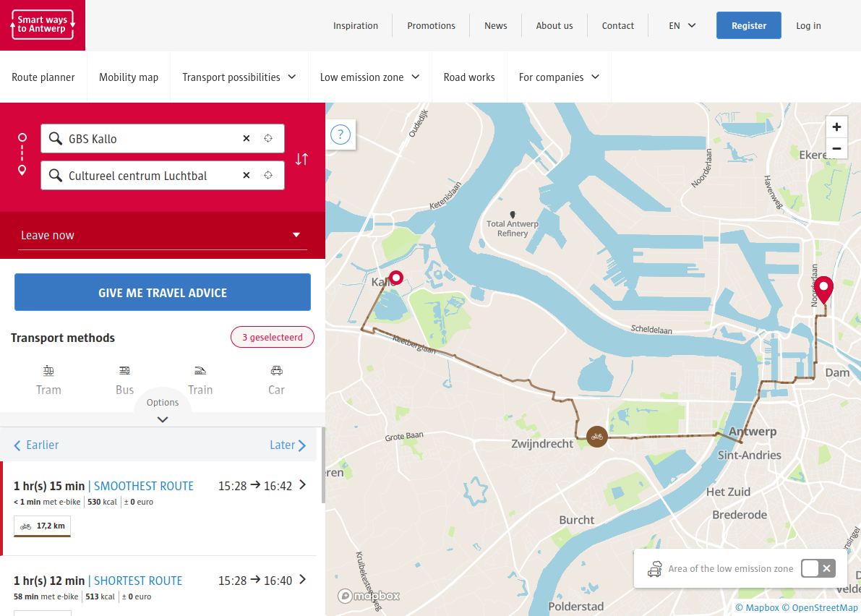
Task: Use current location for destination field
Action: (x=268, y=175)
